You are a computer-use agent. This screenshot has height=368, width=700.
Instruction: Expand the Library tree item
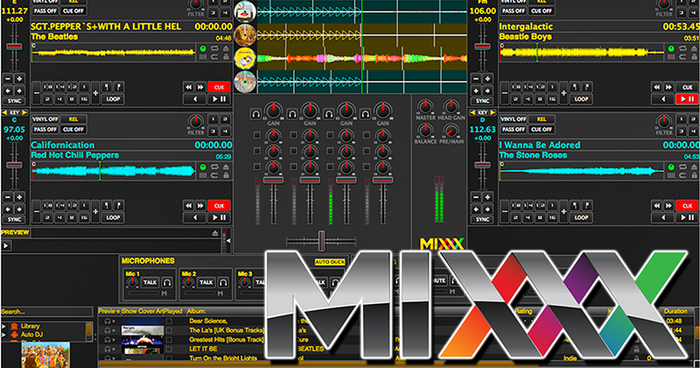click(x=4, y=326)
